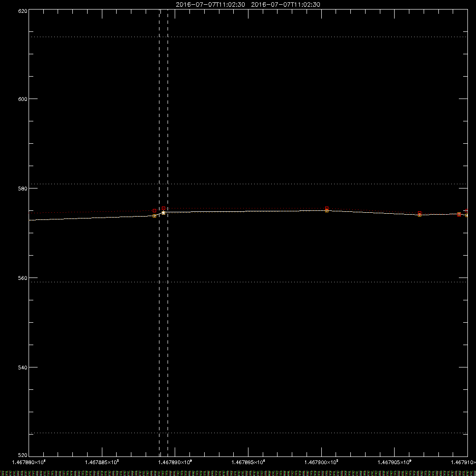Image resolution: width=476 pixels, height=476 pixels.
Task: Select orange square marker left of first dashed line
Action: [x=155, y=216]
